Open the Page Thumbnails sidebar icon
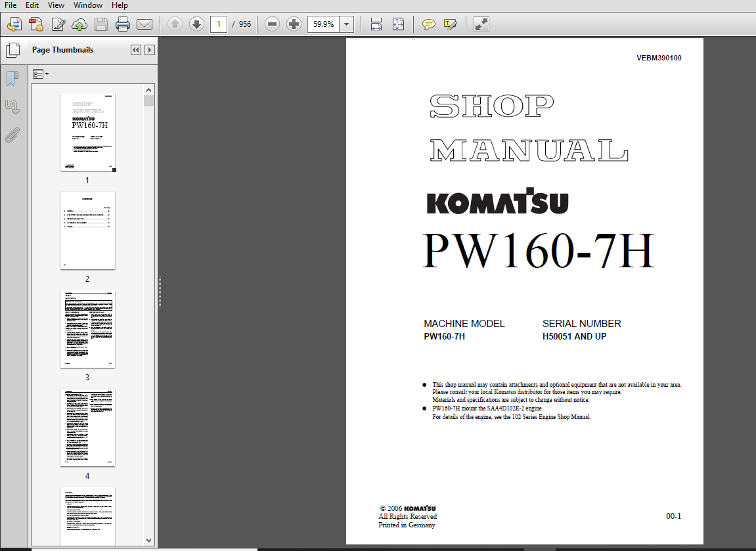 pos(13,50)
